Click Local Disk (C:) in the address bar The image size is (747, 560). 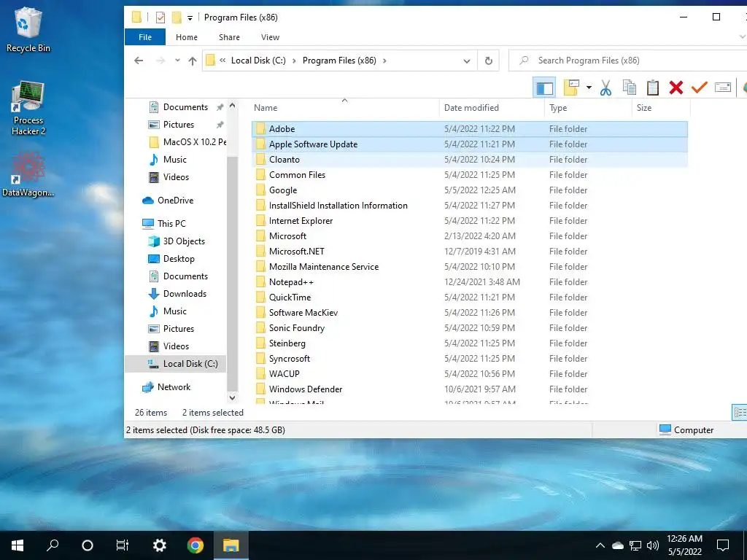258,61
